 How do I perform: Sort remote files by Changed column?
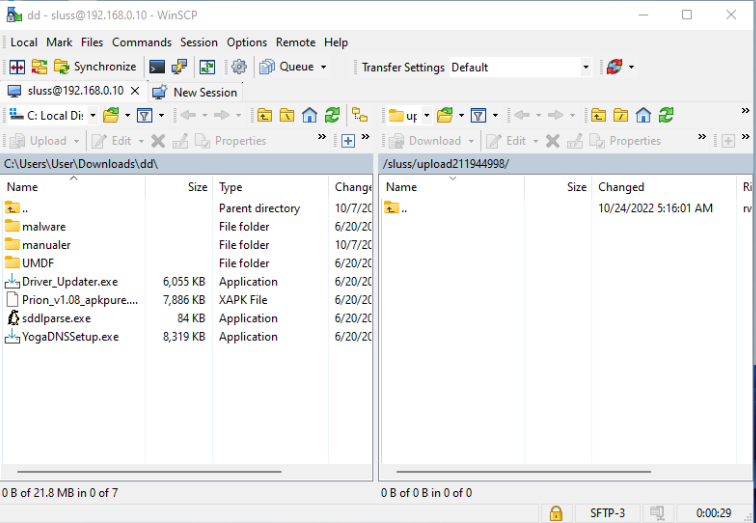pos(664,187)
